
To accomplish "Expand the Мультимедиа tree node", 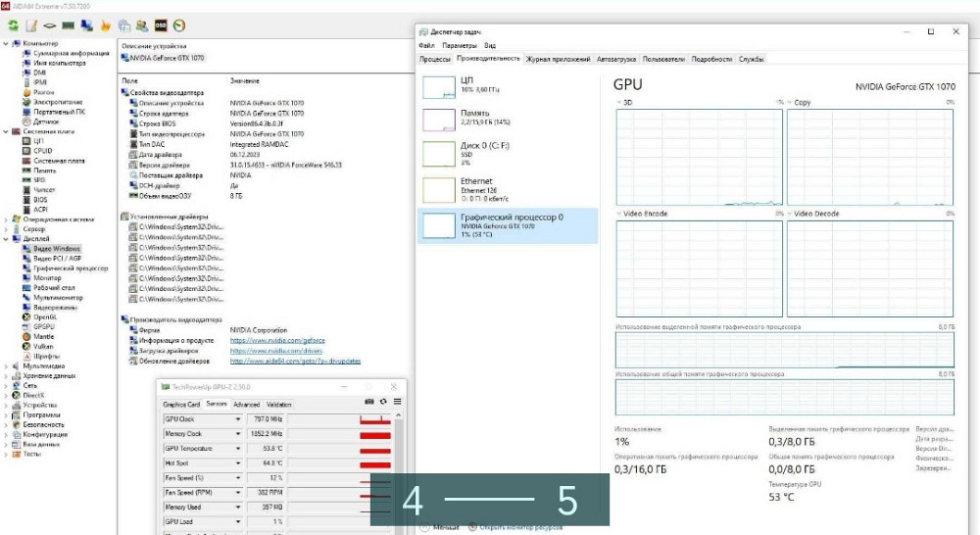I will click(x=6, y=365).
